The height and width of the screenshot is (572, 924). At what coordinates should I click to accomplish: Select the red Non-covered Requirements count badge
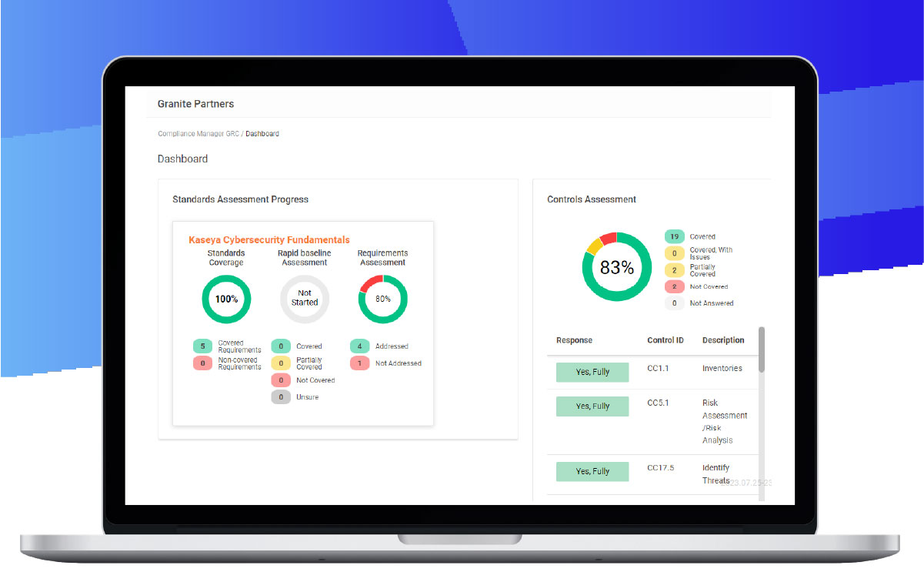click(203, 363)
